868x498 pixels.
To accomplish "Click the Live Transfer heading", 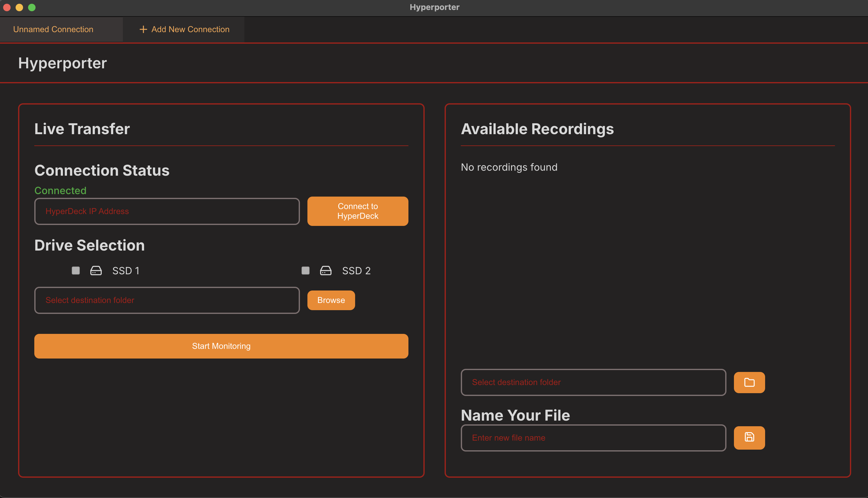I will pyautogui.click(x=82, y=129).
